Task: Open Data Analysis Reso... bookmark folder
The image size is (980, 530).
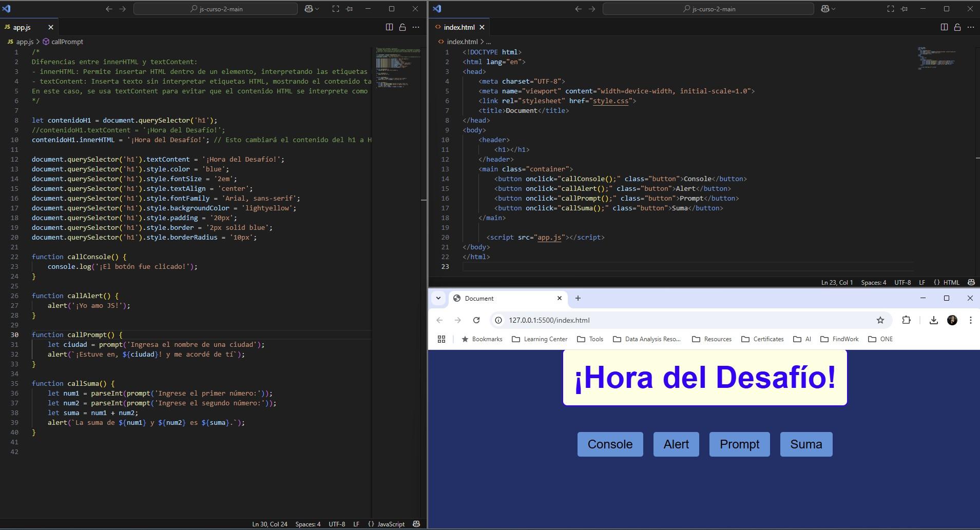Action: (647, 339)
